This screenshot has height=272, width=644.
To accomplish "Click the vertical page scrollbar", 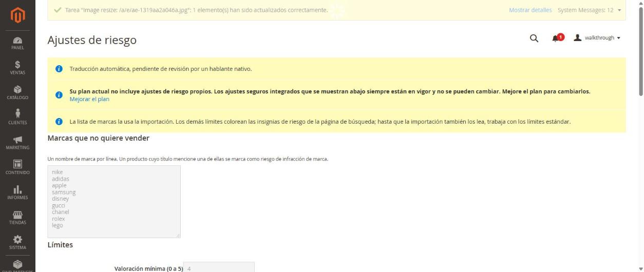I will tap(640, 51).
